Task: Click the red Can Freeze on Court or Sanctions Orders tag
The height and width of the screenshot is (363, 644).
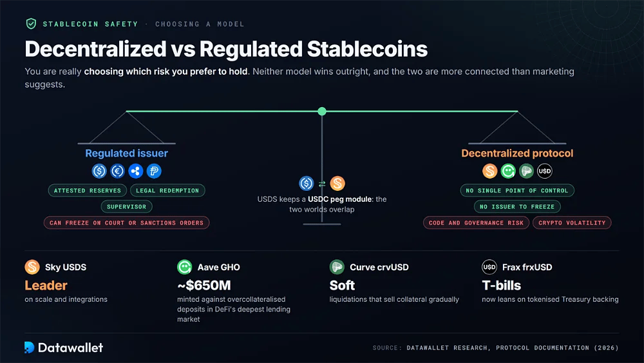Action: (126, 223)
